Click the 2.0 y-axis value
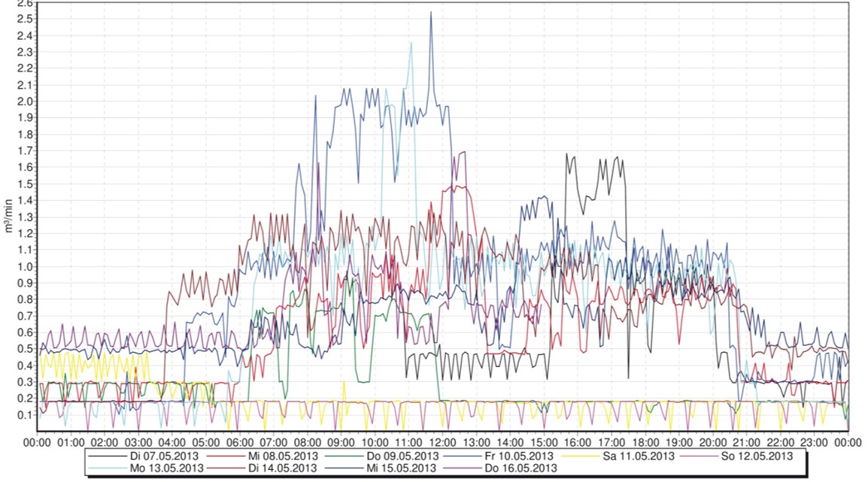868x482 pixels. click(26, 102)
